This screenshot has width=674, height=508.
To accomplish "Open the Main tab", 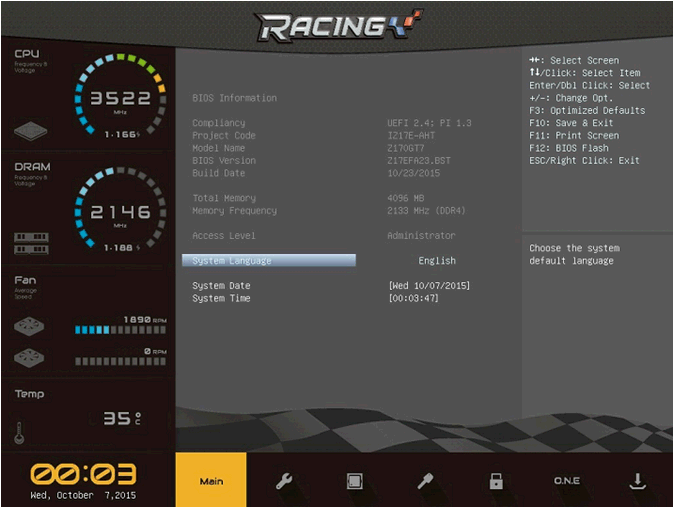I will pos(211,480).
